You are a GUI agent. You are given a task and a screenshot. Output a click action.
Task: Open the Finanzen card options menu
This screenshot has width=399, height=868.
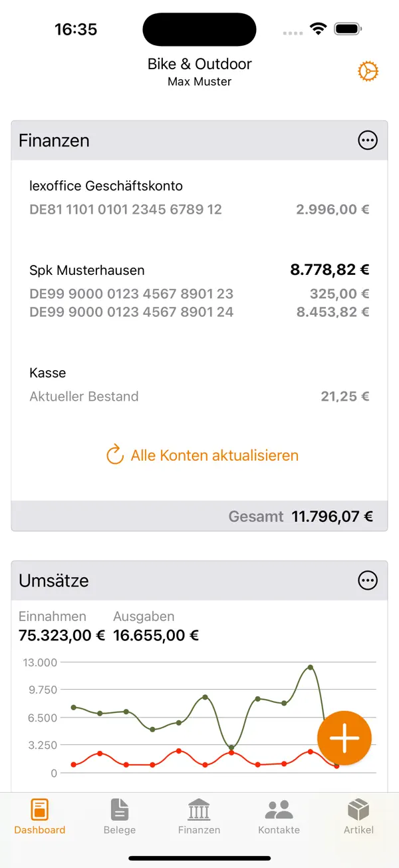coord(368,140)
